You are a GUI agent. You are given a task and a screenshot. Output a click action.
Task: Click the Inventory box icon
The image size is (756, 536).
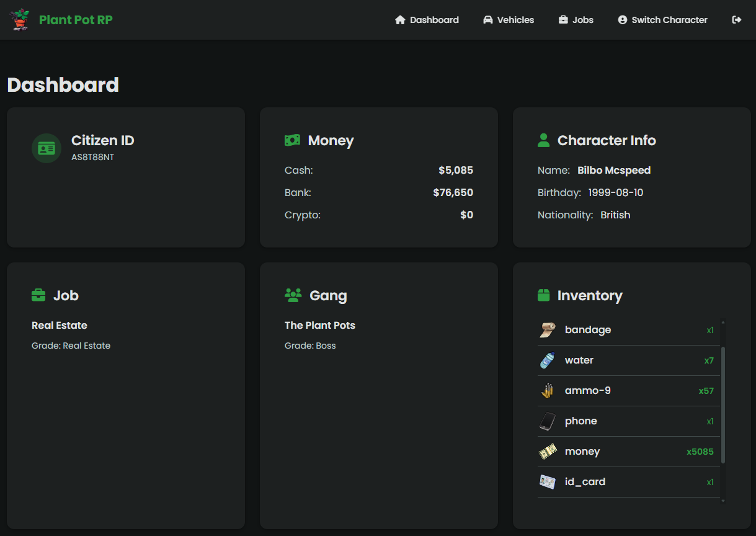point(543,295)
